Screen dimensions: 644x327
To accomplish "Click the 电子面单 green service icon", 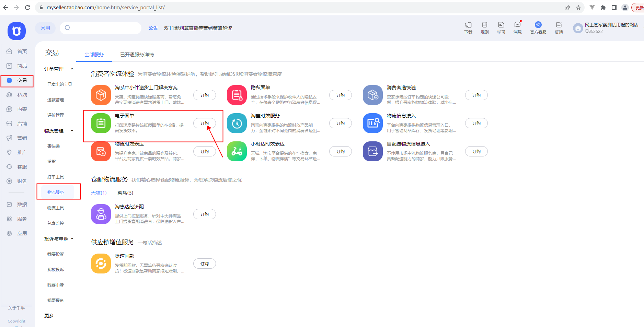I will click(x=101, y=123).
